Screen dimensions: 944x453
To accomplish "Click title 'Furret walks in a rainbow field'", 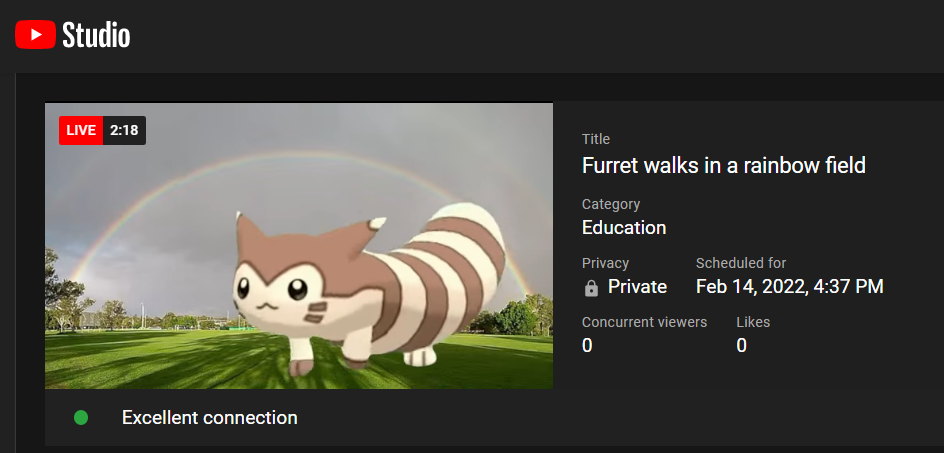I will [x=724, y=165].
